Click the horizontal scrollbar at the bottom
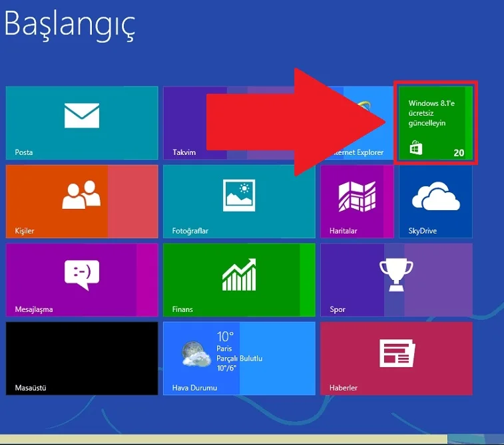 tap(226, 439)
